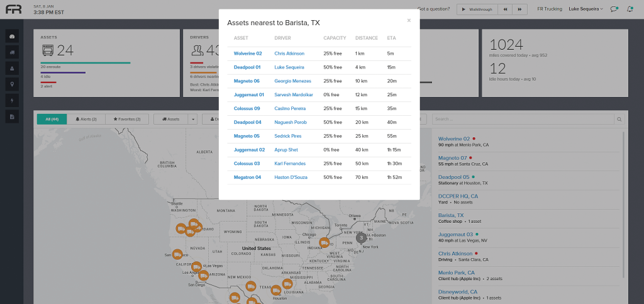The height and width of the screenshot is (304, 644).
Task: Open the lightning bolt icon in the sidebar
Action: tap(12, 101)
